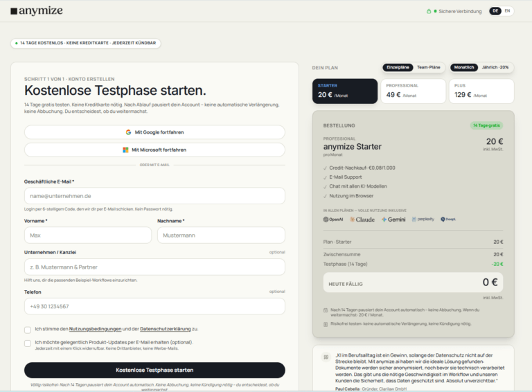532x392 pixels.
Task: Switch language to DE
Action: point(495,11)
